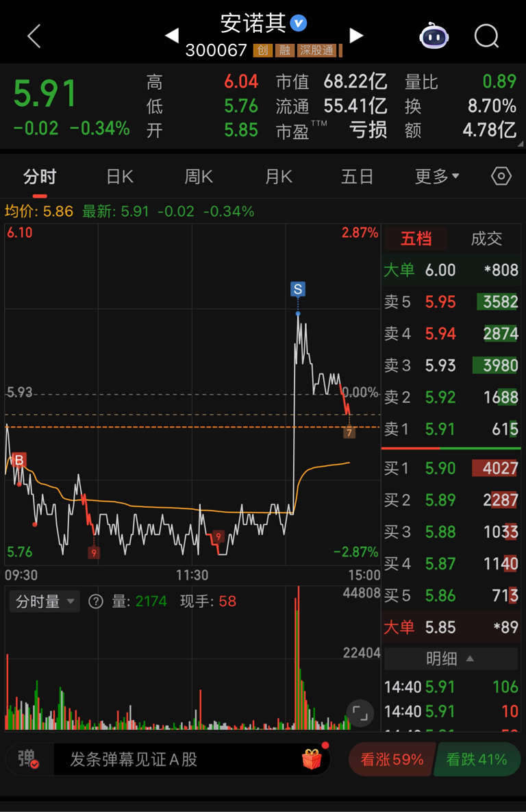The image size is (526, 812).
Task: Vote 看跌 41%
Action: pyautogui.click(x=477, y=759)
